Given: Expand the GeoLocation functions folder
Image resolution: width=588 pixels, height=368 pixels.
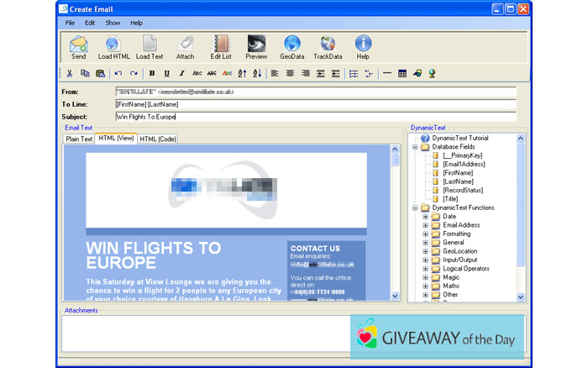Looking at the screenshot, I should pyautogui.click(x=425, y=251).
